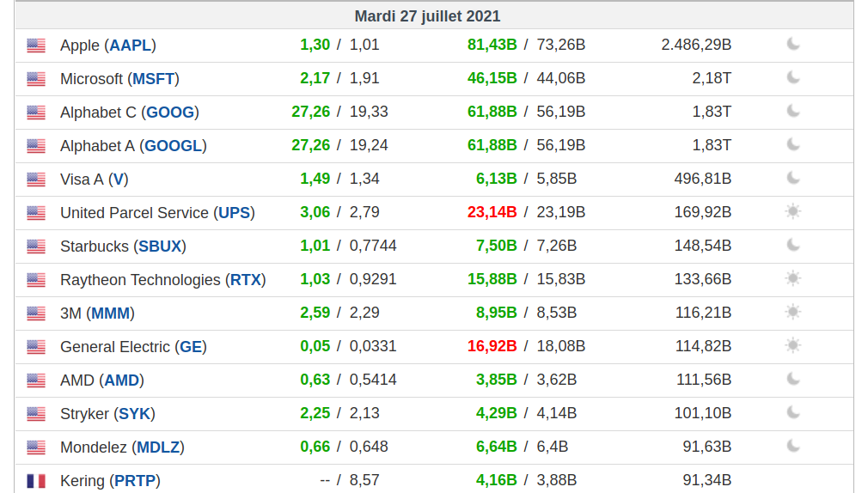Click the French flag icon beside Kering
868x493 pixels.
coord(36,481)
